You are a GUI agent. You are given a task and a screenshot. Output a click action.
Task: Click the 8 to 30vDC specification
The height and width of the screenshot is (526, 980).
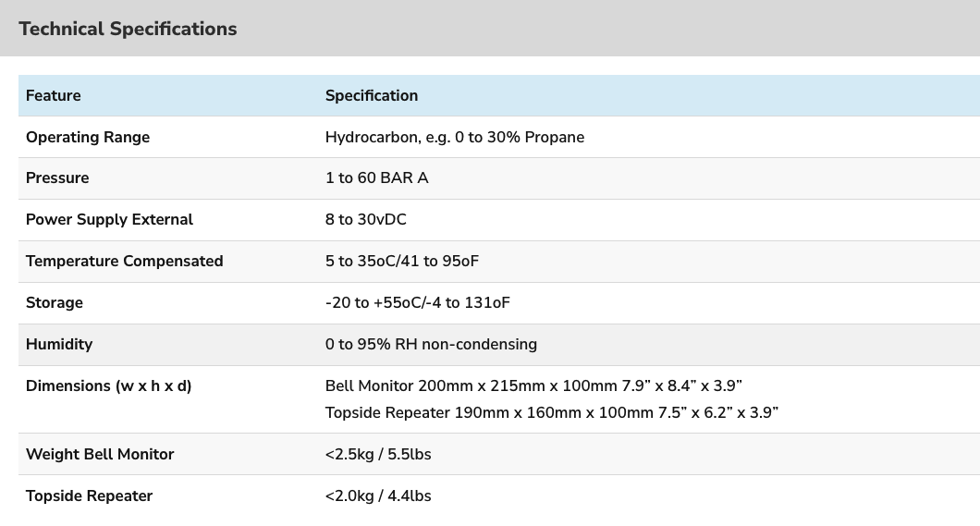(x=365, y=220)
